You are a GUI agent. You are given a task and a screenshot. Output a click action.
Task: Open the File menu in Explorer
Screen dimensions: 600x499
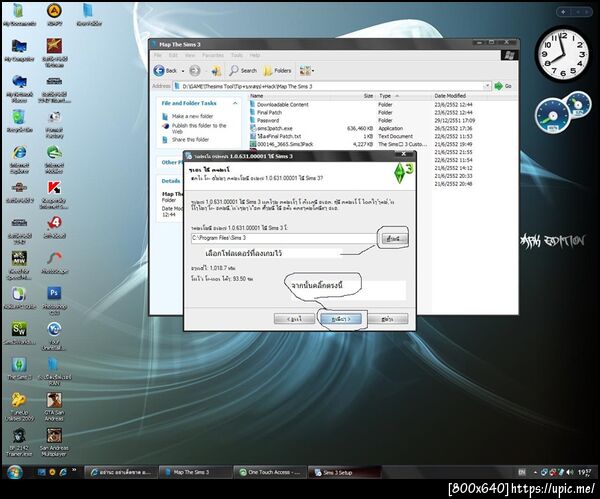tap(158, 55)
